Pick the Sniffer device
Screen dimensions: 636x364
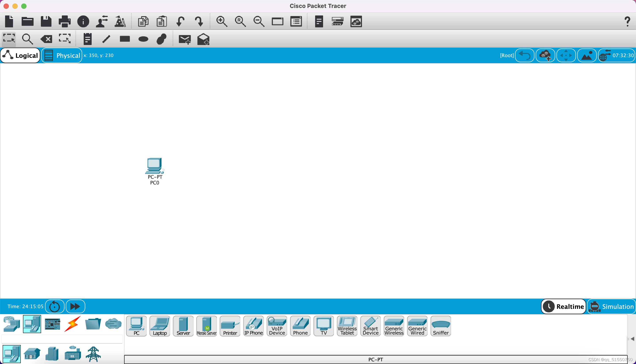click(x=441, y=326)
